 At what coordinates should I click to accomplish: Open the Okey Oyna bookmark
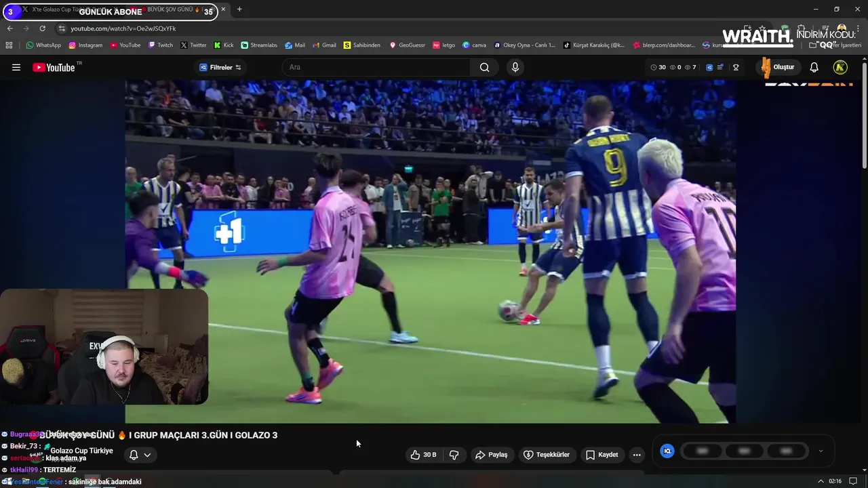[525, 45]
